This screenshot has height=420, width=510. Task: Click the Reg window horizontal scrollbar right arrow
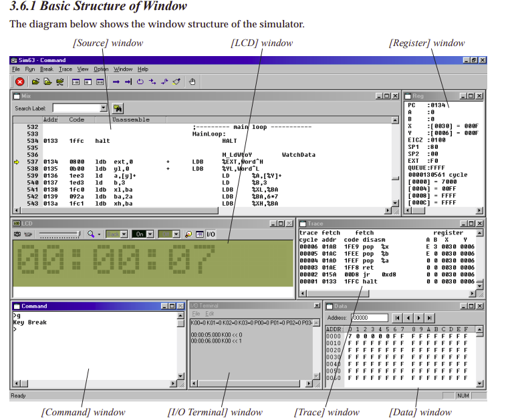click(x=479, y=210)
